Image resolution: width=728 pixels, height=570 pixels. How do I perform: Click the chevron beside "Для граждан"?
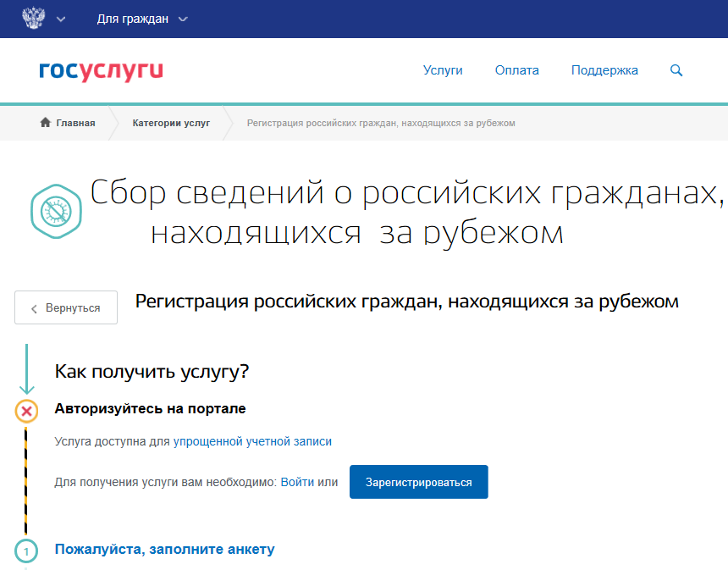[x=183, y=19]
